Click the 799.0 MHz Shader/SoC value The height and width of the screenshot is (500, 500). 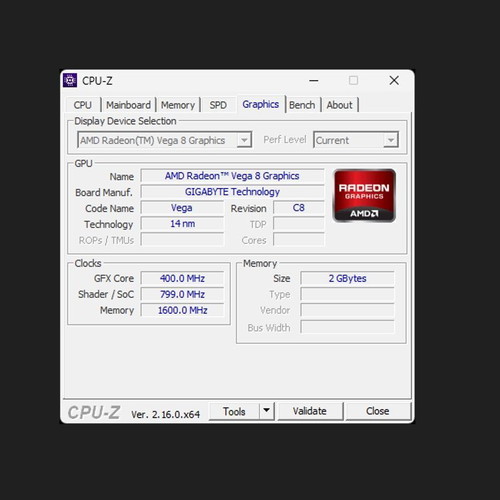[x=182, y=294]
